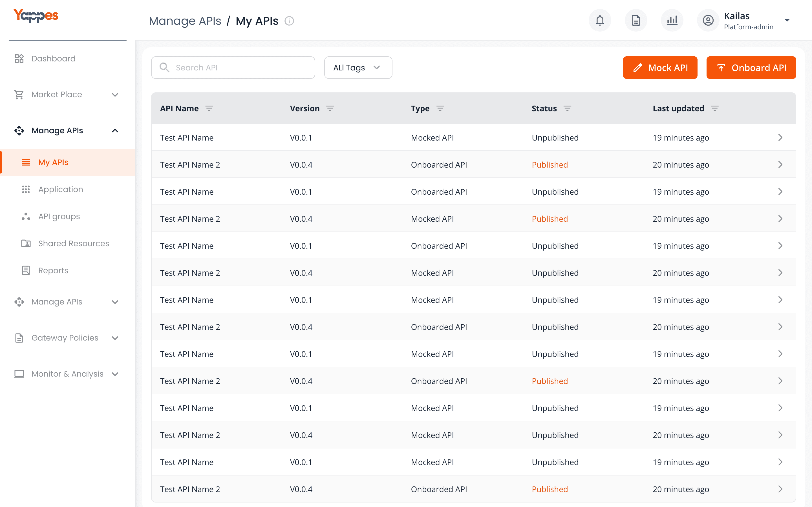Collapse the active Manage APIs section

point(115,131)
